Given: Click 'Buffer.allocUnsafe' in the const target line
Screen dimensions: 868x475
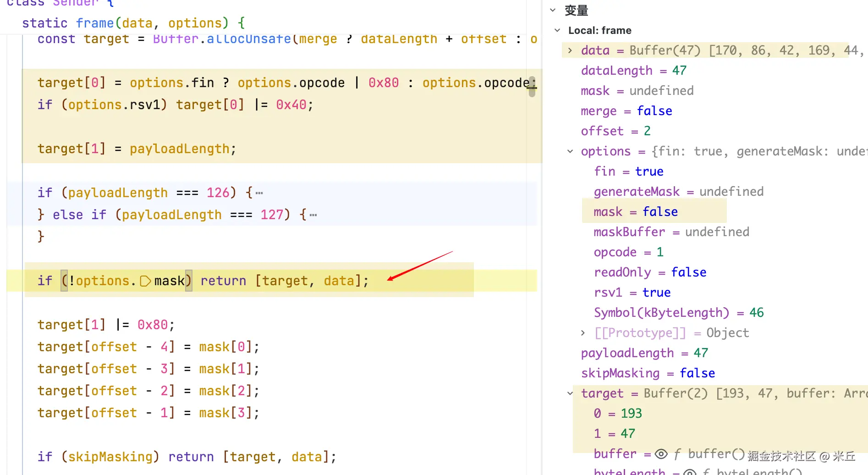Looking at the screenshot, I should click(x=222, y=39).
